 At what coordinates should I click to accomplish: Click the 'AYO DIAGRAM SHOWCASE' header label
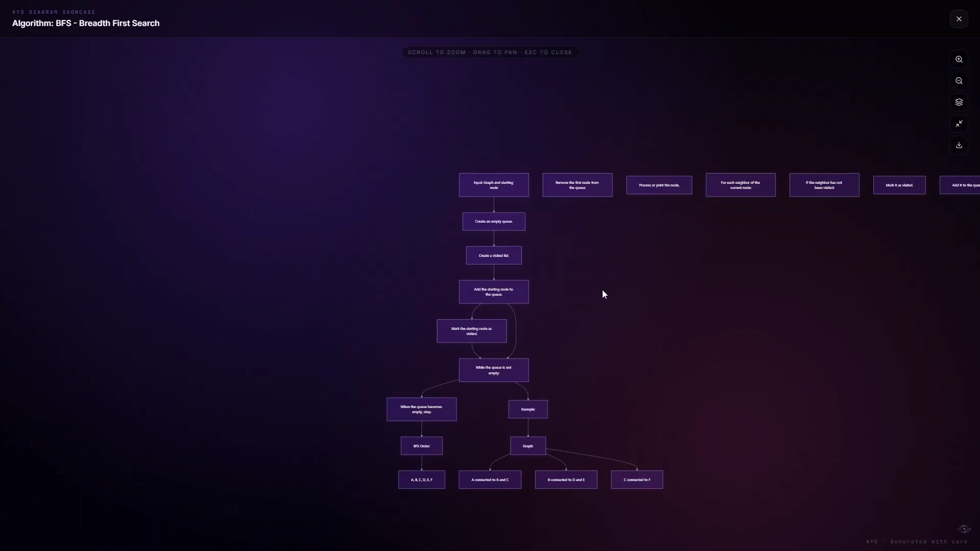(x=54, y=12)
